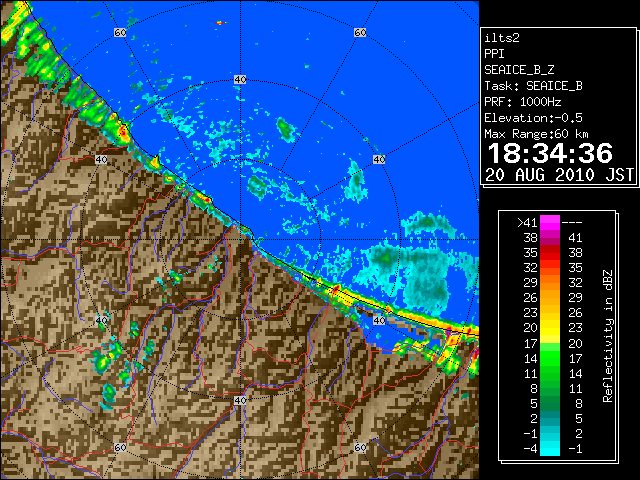Click the vertical "Reflectivity in dBZ" legend title
Screen dimensions: 640x480
(607, 336)
